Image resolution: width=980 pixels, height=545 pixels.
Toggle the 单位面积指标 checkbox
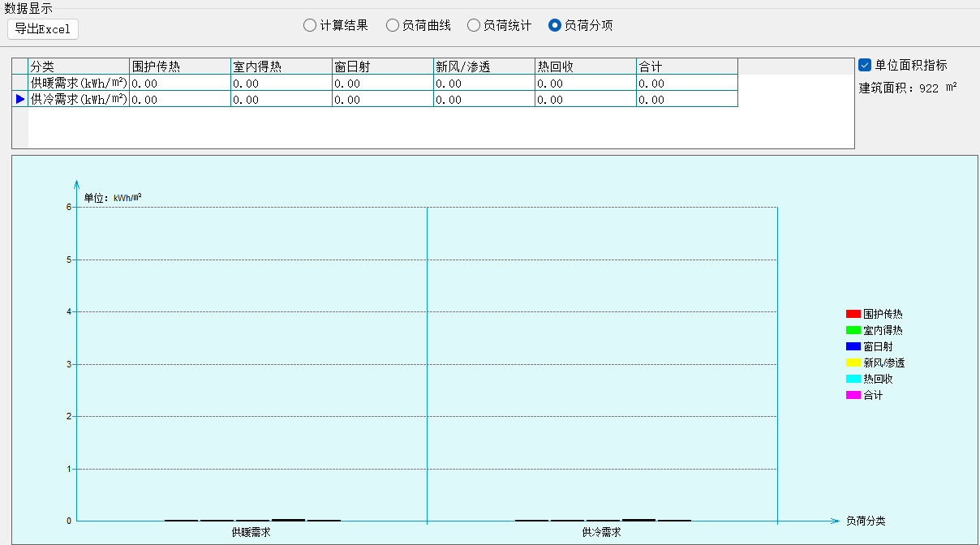(x=865, y=65)
